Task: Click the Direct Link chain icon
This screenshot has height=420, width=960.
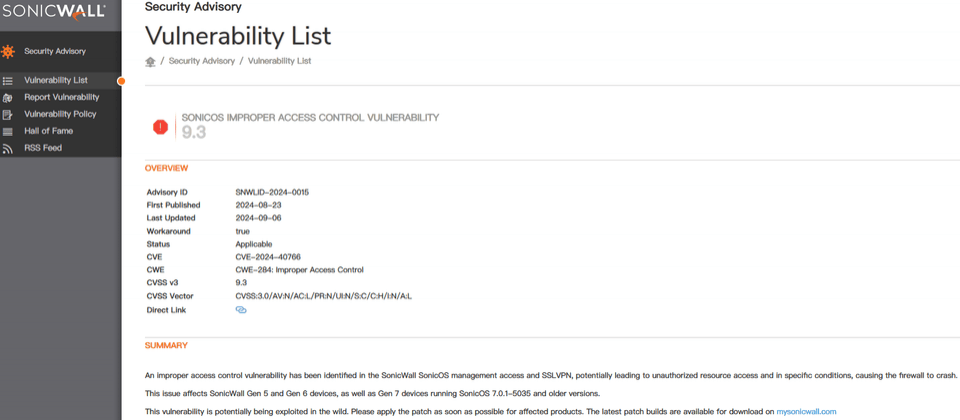Action: 241,310
